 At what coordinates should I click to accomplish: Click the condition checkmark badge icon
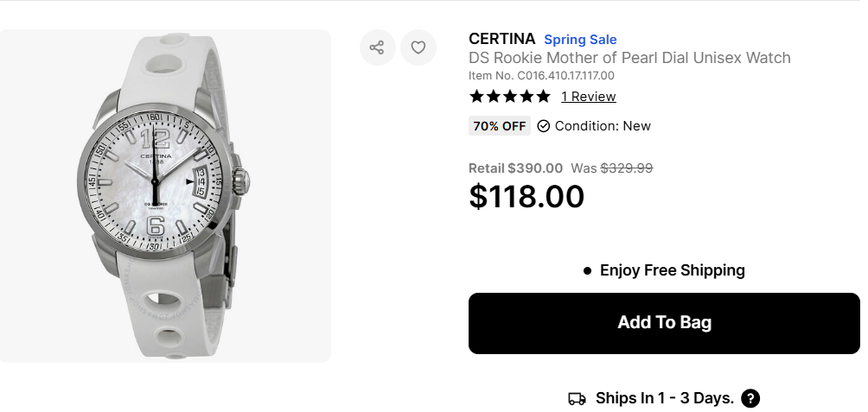coord(544,126)
